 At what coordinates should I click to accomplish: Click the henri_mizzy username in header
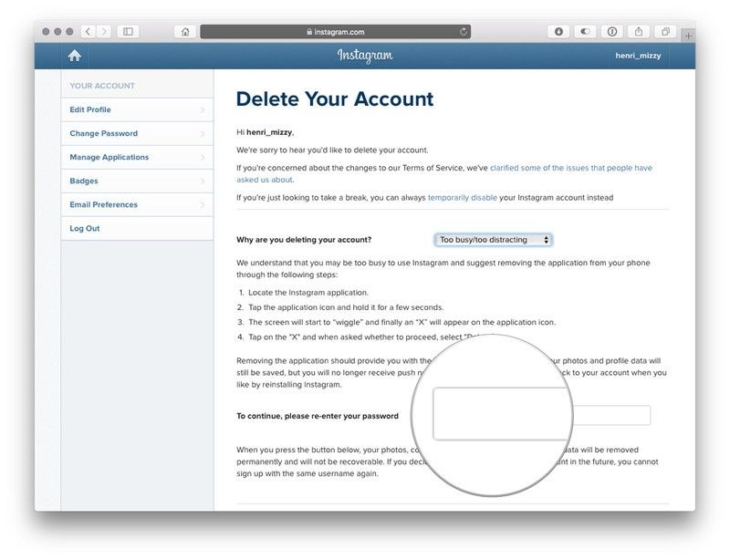[x=639, y=56]
